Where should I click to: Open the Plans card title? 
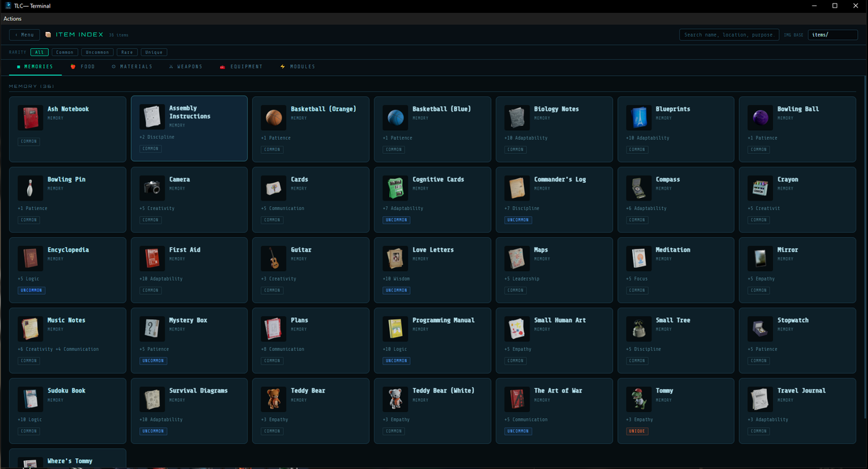(x=299, y=320)
